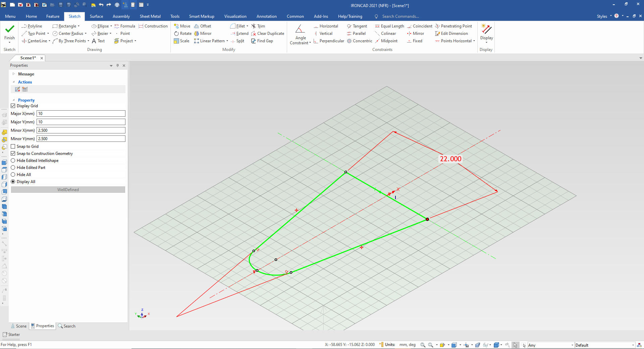Open the Visualization tab

[x=235, y=16]
